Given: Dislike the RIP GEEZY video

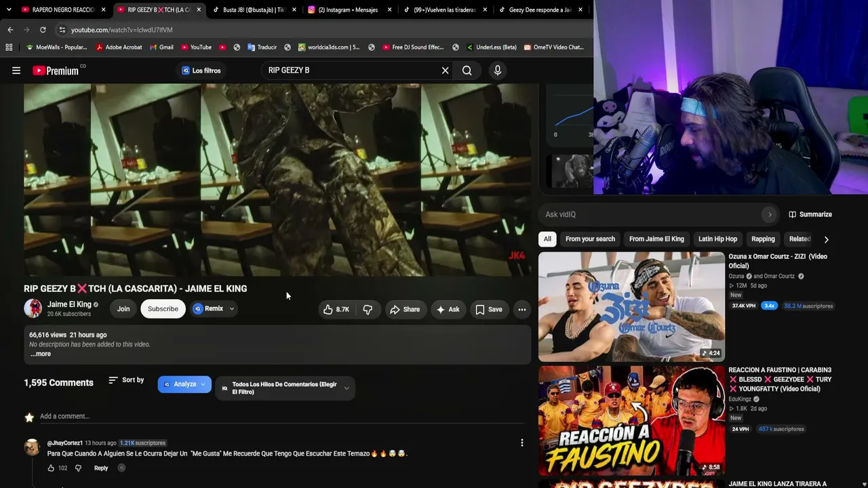Looking at the screenshot, I should (x=368, y=309).
